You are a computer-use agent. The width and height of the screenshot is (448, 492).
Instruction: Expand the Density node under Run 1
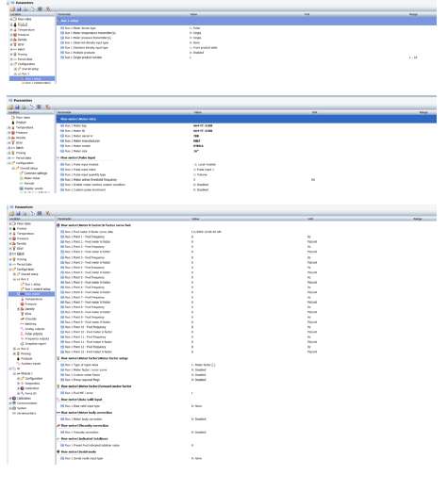19,309
